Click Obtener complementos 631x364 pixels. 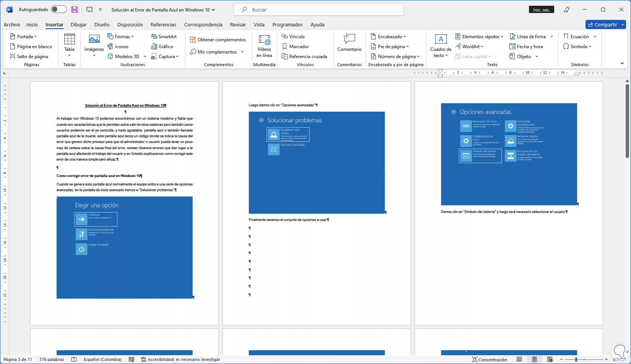[x=218, y=40]
